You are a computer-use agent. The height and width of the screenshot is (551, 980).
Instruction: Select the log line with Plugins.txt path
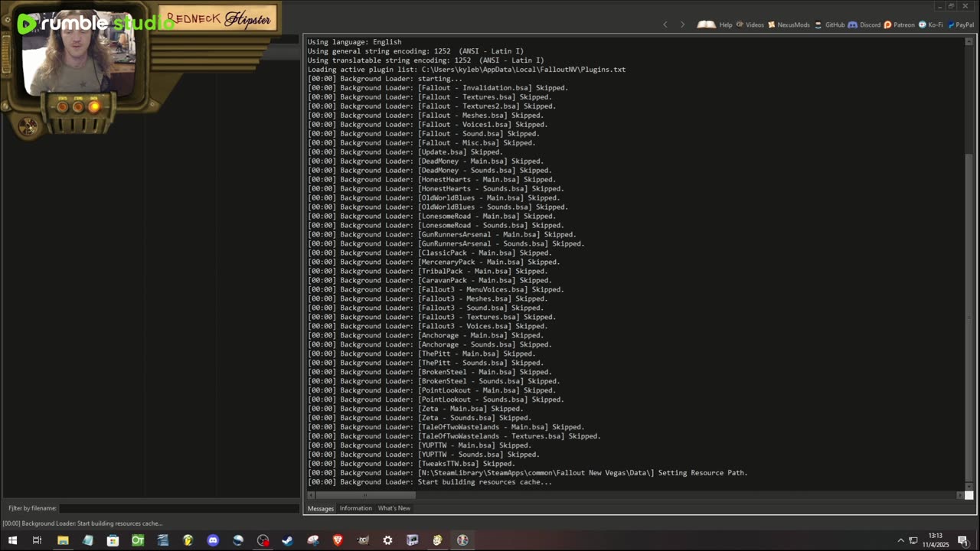coord(466,70)
